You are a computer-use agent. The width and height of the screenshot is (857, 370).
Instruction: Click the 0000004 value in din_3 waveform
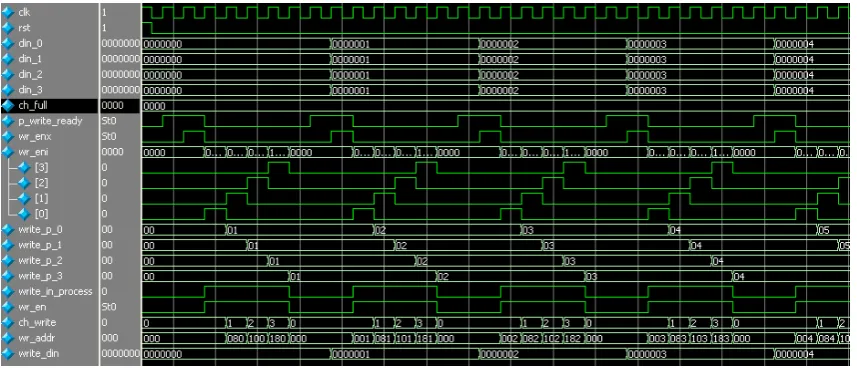[796, 90]
